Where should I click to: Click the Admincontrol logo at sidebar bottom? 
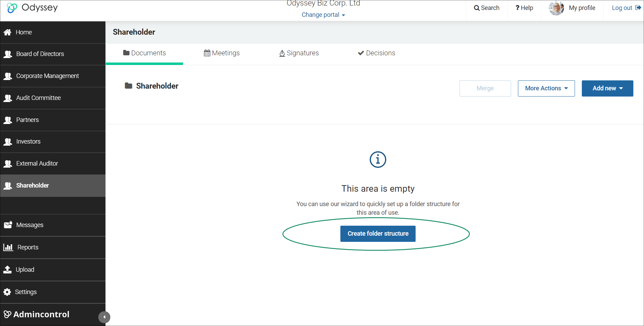coord(36,314)
